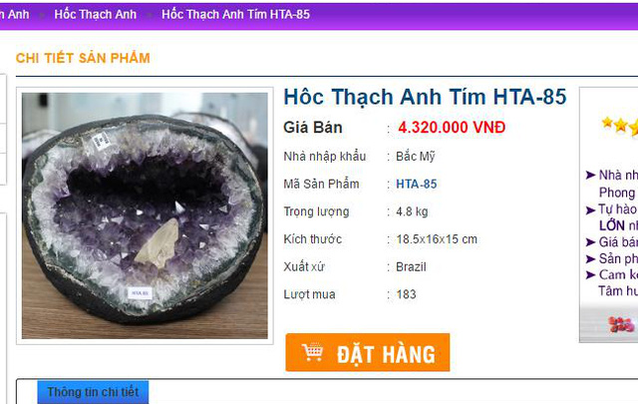Click the arrow bullet beside Giá bá text
This screenshot has height=408, width=640.
[591, 242]
